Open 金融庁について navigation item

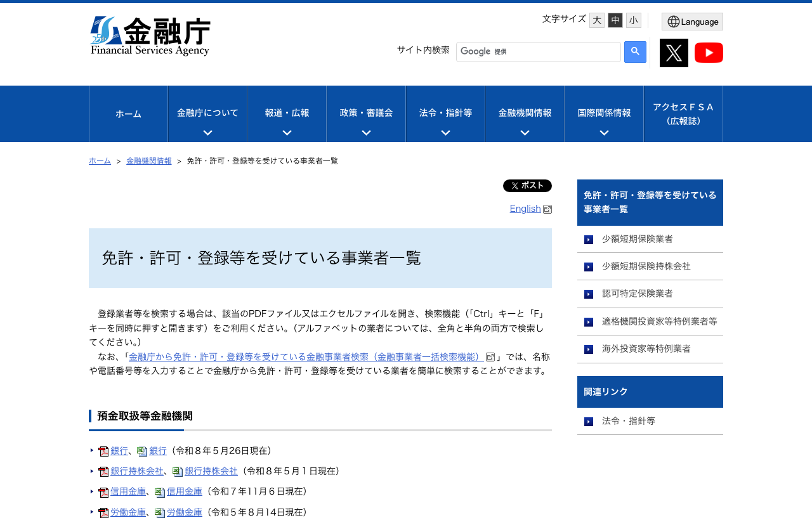click(207, 113)
